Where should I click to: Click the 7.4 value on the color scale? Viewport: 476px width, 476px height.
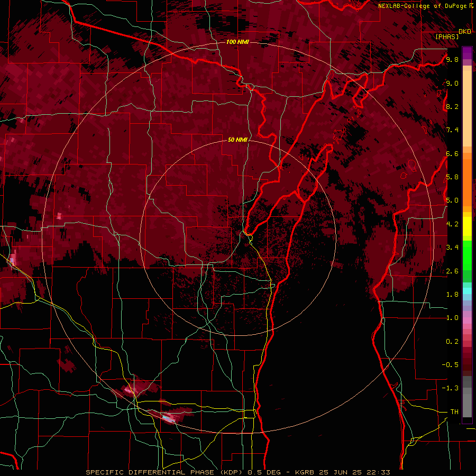(452, 130)
